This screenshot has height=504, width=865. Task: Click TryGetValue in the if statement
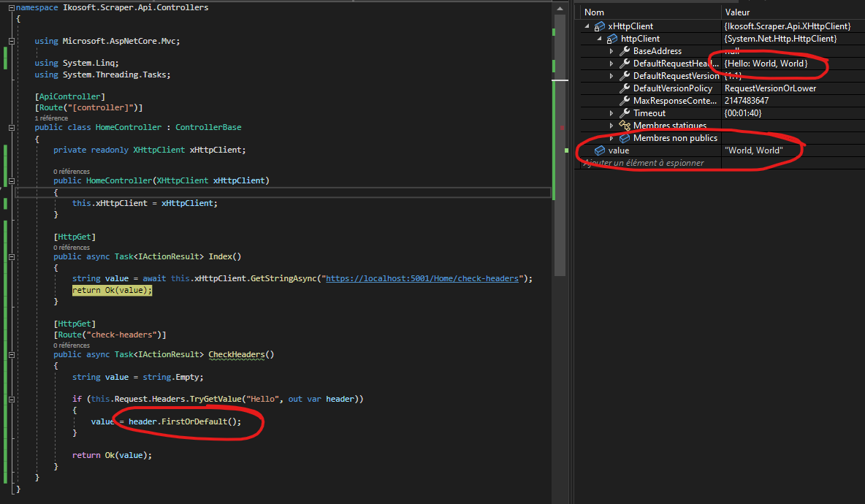(216, 399)
